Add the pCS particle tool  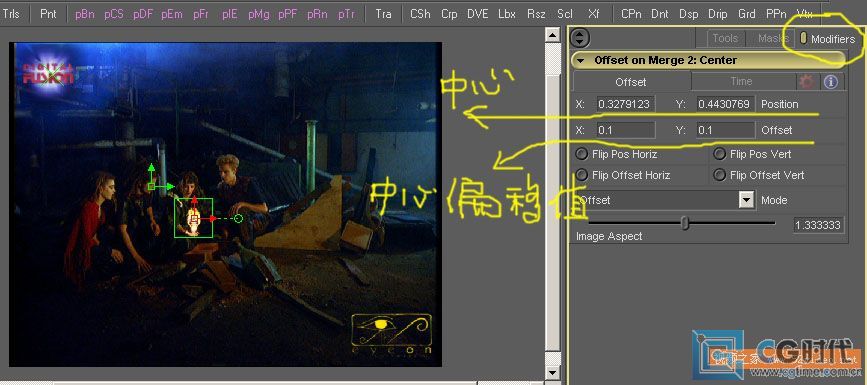click(x=114, y=14)
